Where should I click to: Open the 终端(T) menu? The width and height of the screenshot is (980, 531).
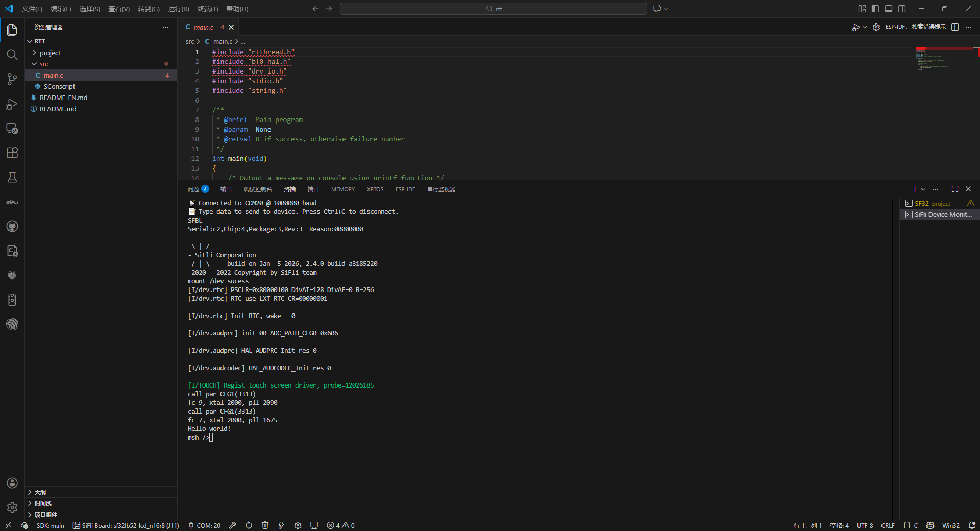207,9
